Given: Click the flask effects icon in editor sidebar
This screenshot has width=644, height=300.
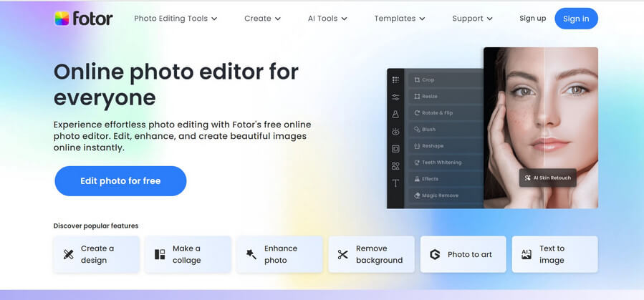Looking at the screenshot, I should (395, 115).
